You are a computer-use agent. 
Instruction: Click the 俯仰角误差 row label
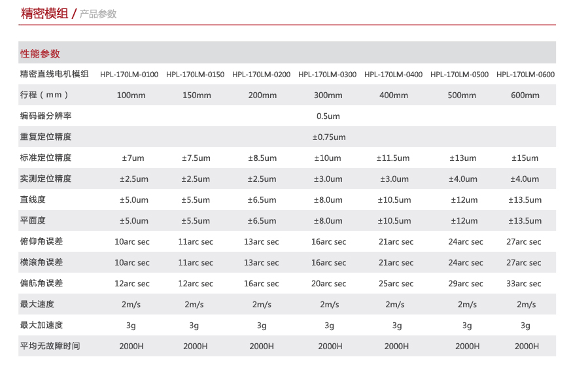[x=41, y=241]
